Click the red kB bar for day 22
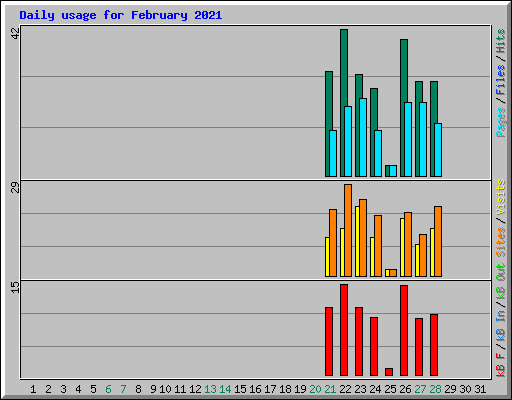Screen dimensions: 512x400 344,330
